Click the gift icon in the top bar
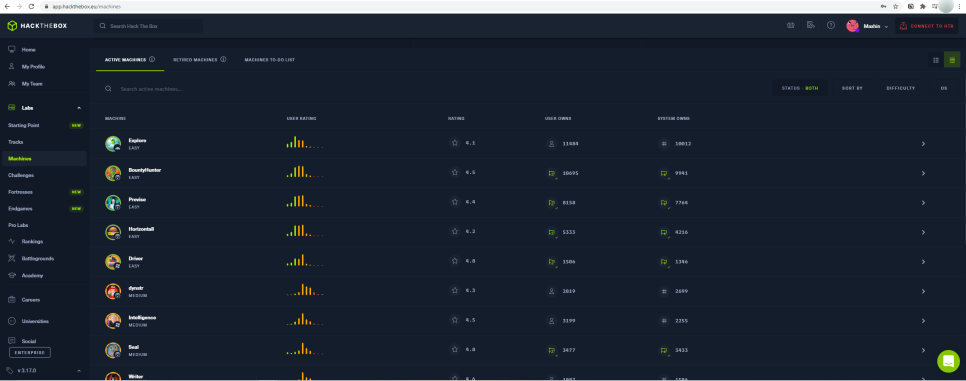This screenshot has width=966, height=381. point(790,25)
